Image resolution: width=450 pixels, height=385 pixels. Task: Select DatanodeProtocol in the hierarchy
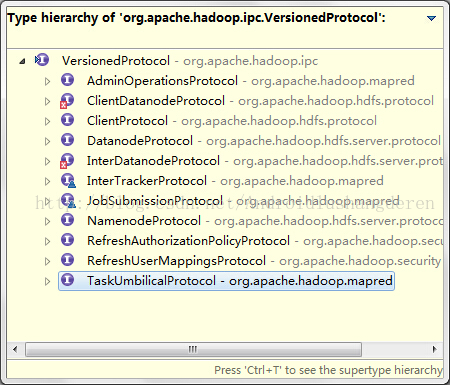coord(264,141)
